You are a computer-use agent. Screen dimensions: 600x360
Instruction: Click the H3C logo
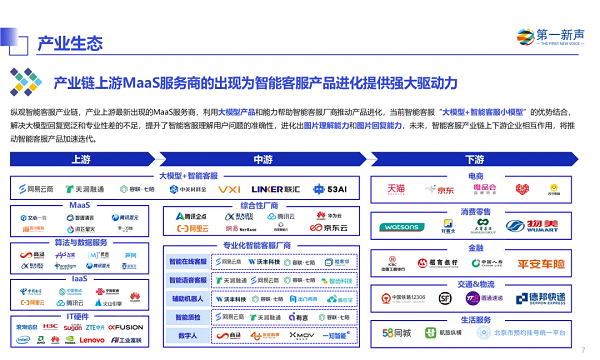[x=50, y=327]
